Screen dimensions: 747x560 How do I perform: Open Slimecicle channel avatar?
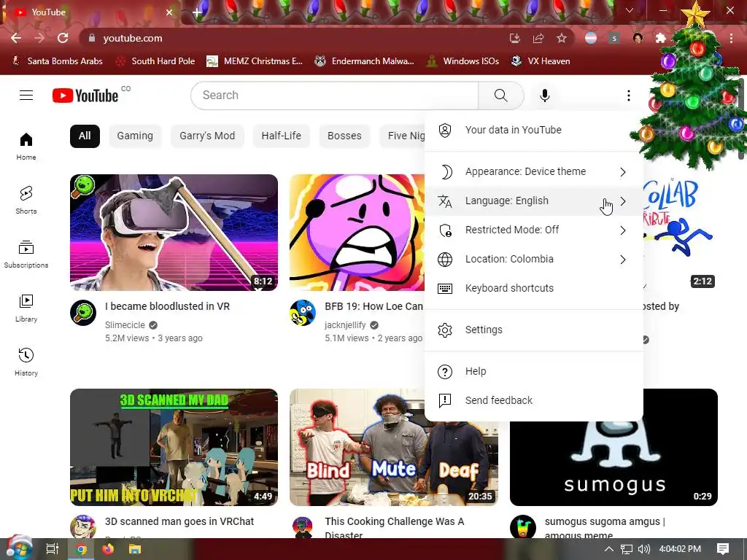point(83,313)
